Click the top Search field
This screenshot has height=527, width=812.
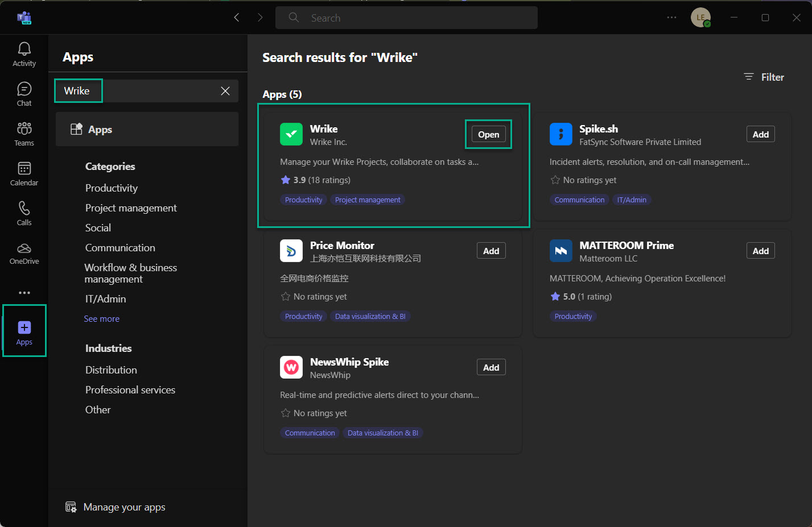point(406,18)
